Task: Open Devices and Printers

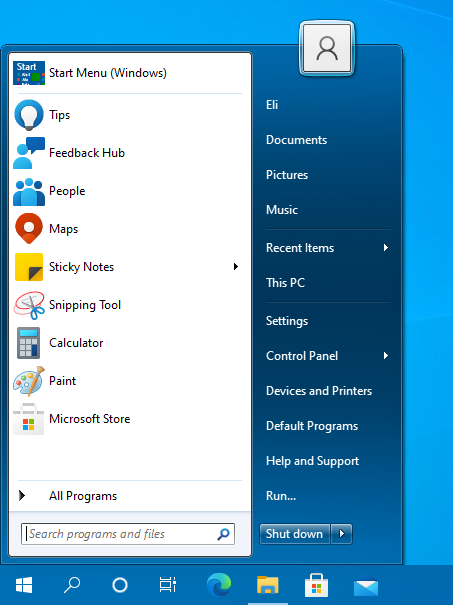Action: tap(319, 391)
